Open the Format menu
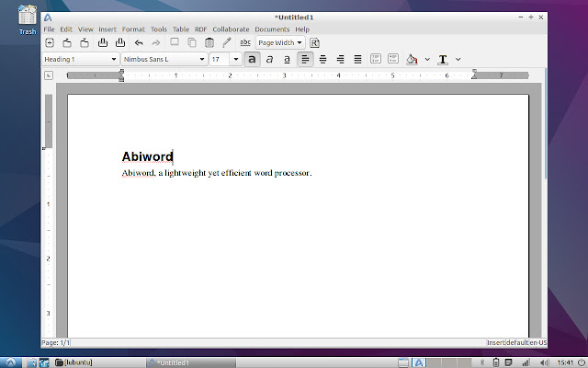Image resolution: width=588 pixels, height=368 pixels. pyautogui.click(x=133, y=29)
